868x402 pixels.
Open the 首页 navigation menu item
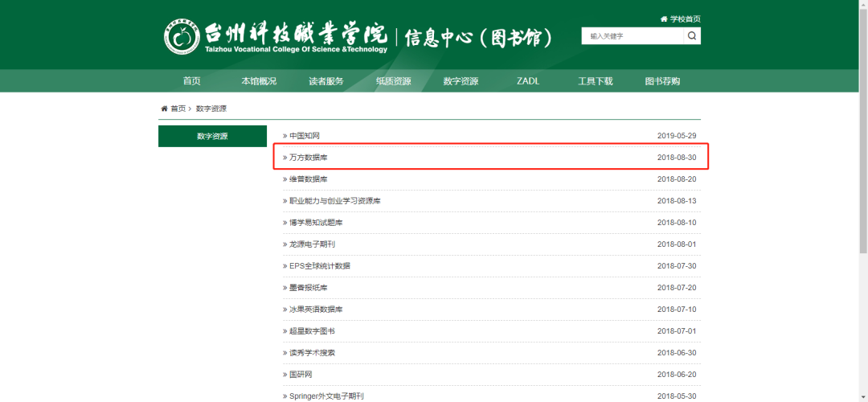pos(191,81)
